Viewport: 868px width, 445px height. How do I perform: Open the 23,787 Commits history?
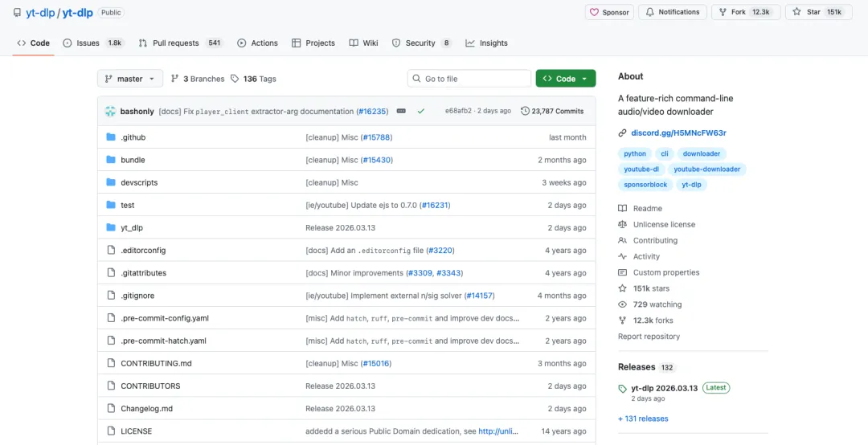click(552, 111)
